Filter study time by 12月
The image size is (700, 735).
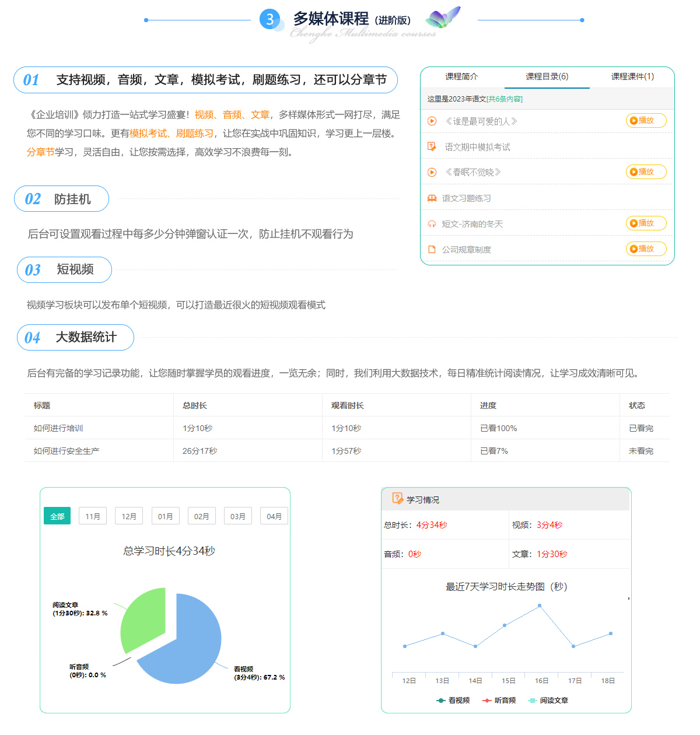pos(129,516)
